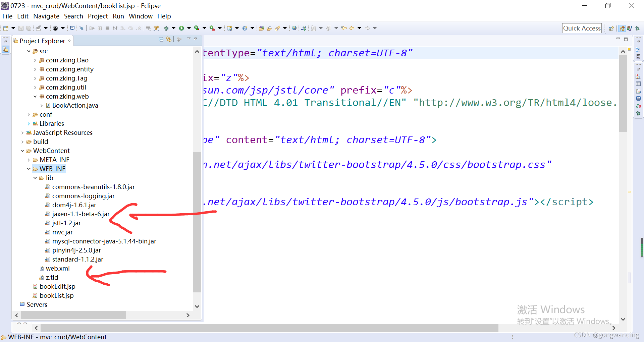
Task: Collapse the WebContent folder
Action: (22, 151)
